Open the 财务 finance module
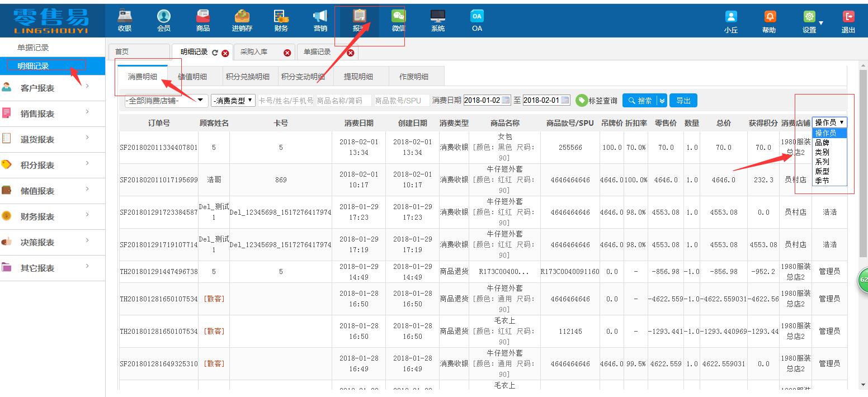Viewport: 868px width, 397px height. click(281, 20)
